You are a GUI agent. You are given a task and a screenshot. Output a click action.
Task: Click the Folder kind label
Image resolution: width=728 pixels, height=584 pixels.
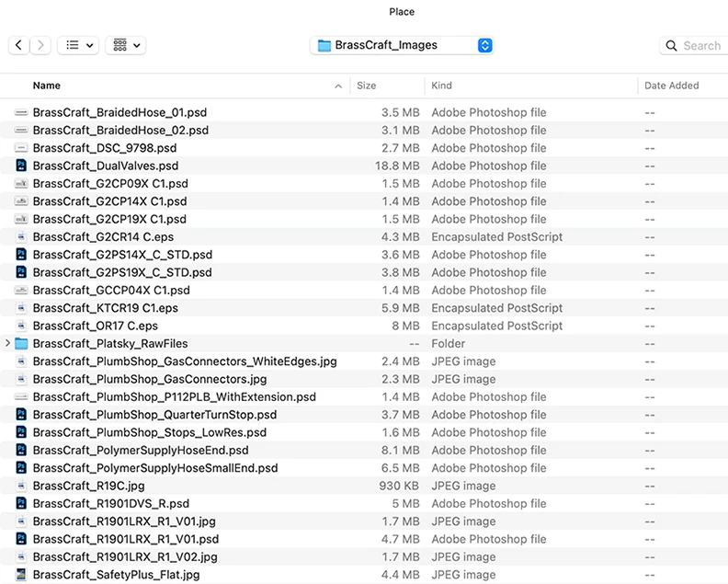pos(448,343)
